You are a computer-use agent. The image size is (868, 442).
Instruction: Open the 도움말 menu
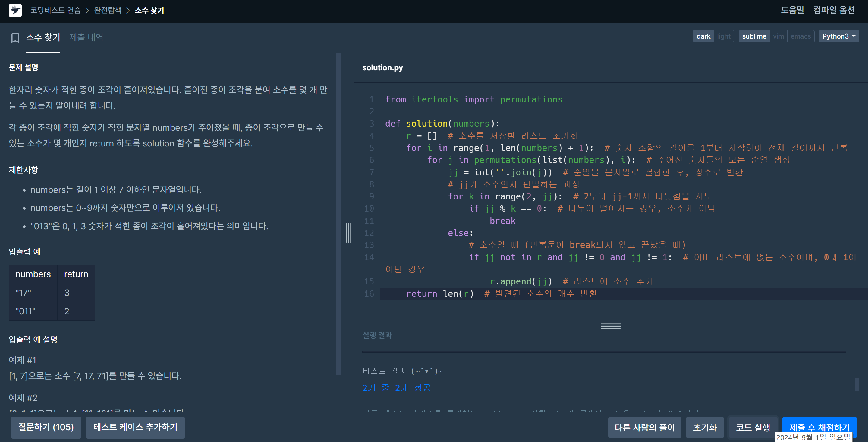point(792,10)
